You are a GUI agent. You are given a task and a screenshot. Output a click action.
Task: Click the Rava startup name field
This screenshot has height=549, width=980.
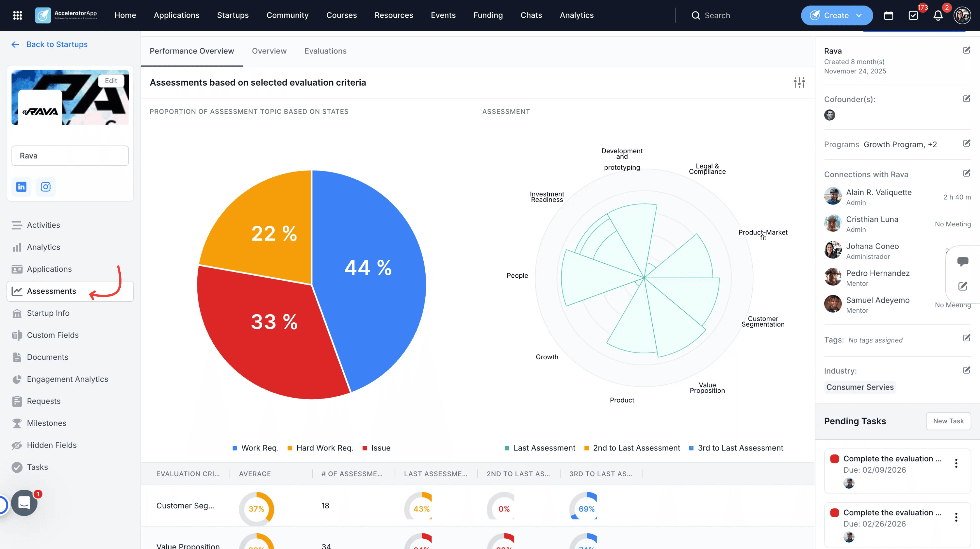(x=70, y=156)
